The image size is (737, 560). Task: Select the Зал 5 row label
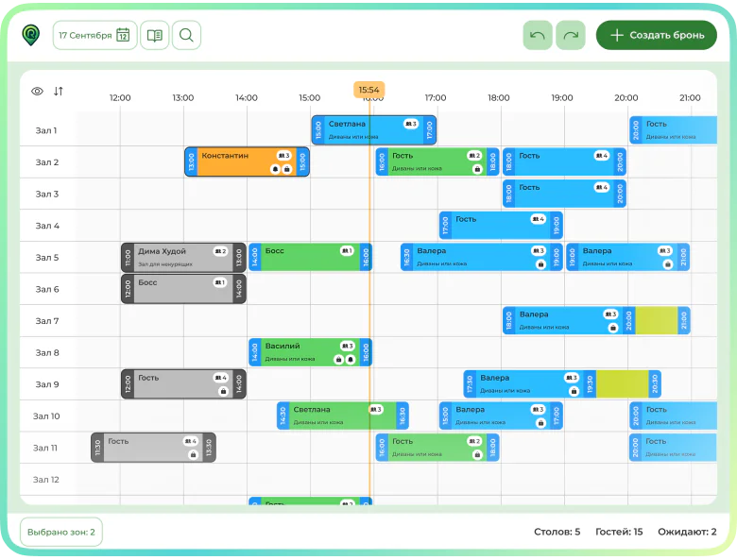point(47,258)
